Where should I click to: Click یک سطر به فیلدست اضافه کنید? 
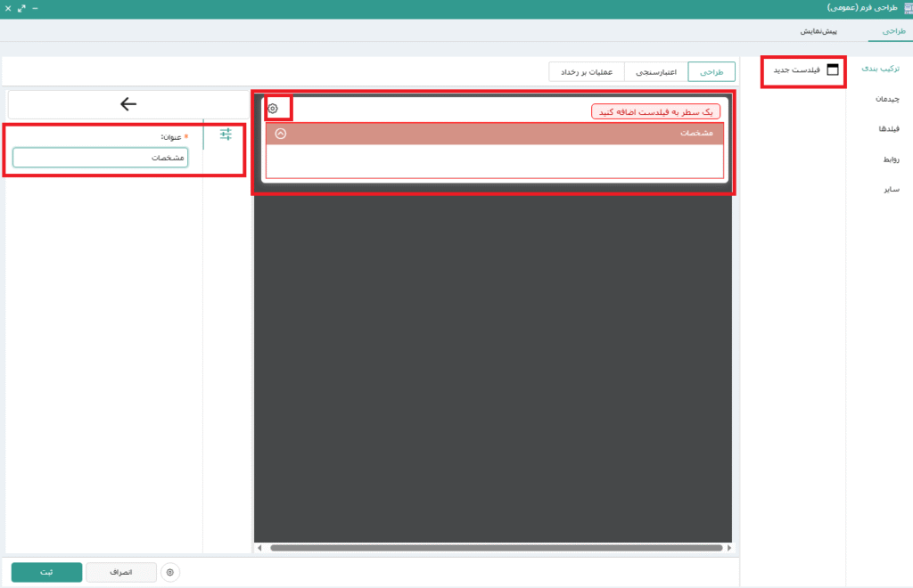pyautogui.click(x=655, y=111)
